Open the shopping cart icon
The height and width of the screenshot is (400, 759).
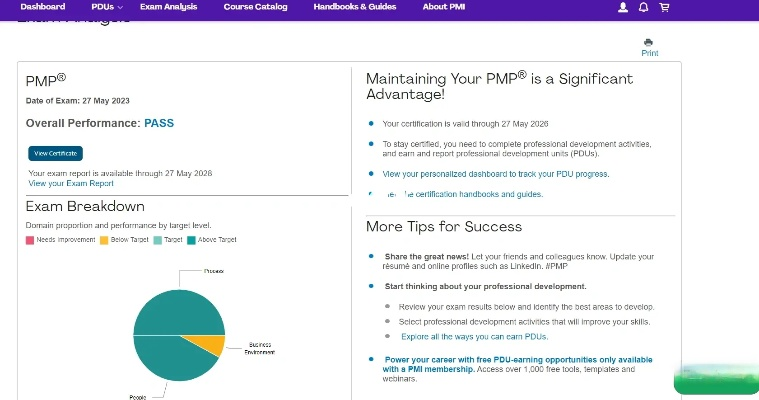[x=664, y=7]
